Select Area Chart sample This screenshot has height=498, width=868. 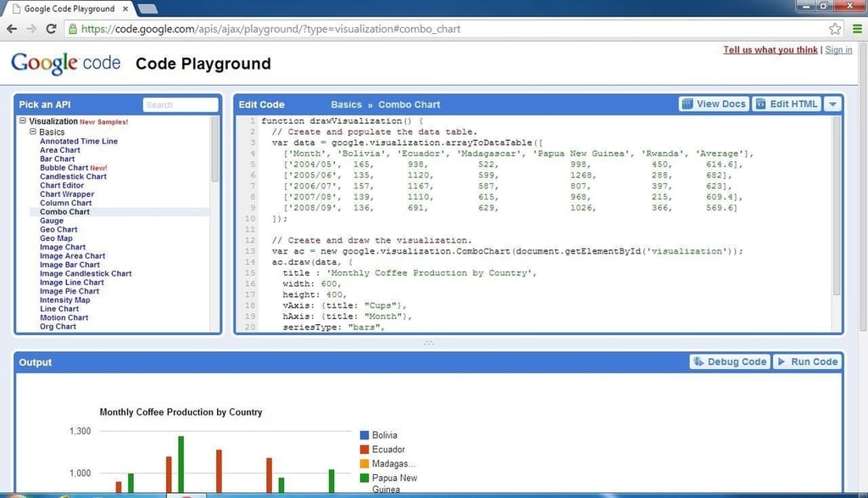(60, 150)
